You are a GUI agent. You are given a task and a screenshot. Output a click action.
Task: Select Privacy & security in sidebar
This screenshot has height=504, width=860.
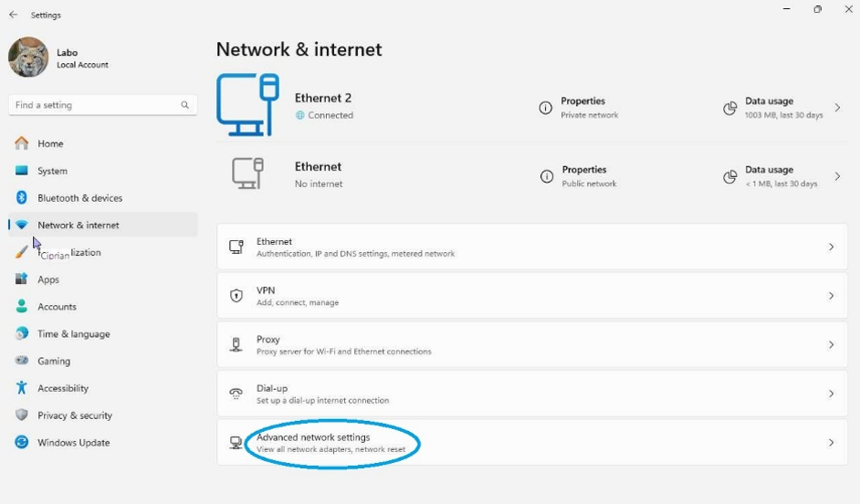(x=74, y=415)
